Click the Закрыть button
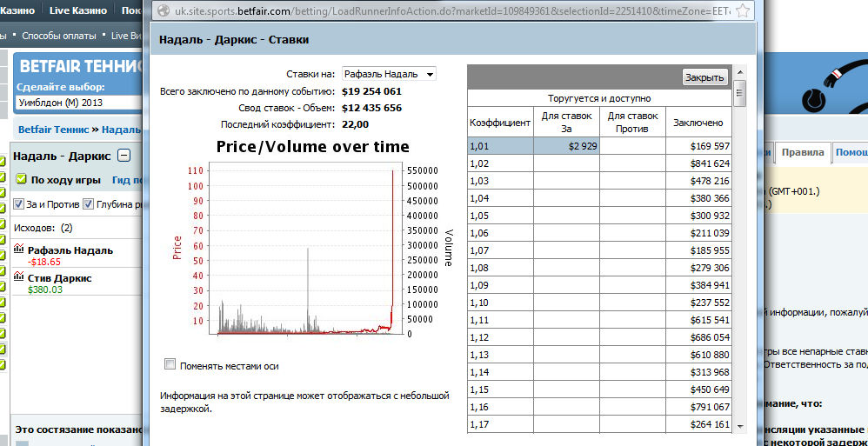Screen dimensions: 868x446 pos(704,77)
